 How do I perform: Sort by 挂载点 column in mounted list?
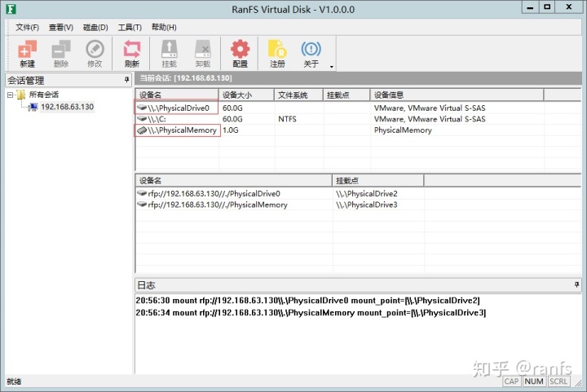378,181
